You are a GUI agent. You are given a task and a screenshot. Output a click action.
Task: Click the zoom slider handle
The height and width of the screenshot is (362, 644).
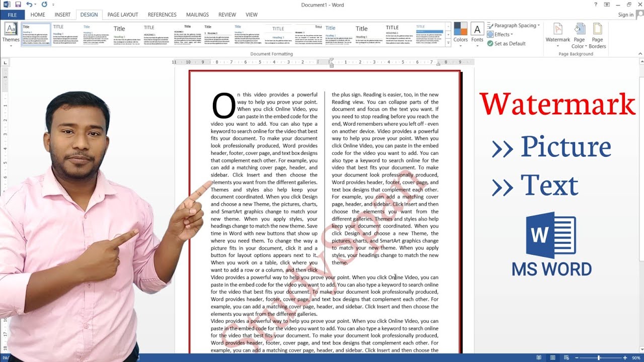599,357
